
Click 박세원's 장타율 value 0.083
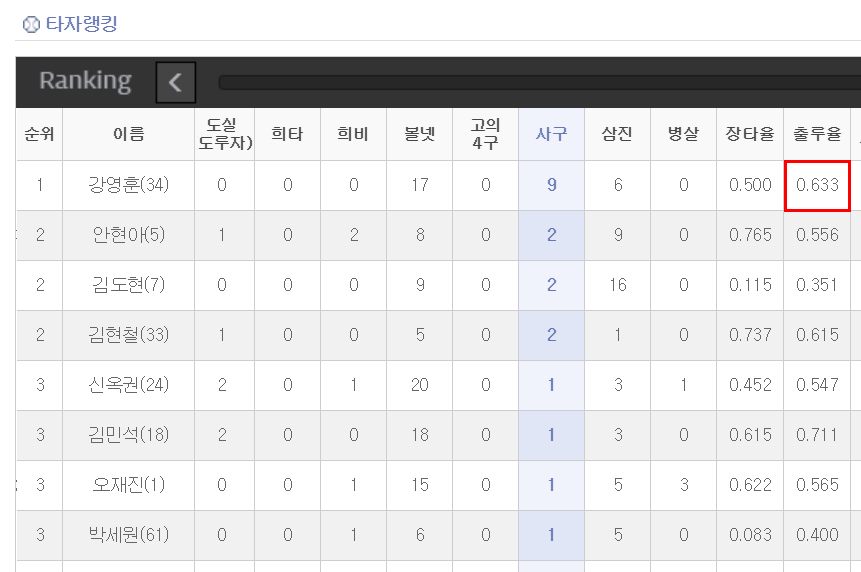[x=750, y=535]
